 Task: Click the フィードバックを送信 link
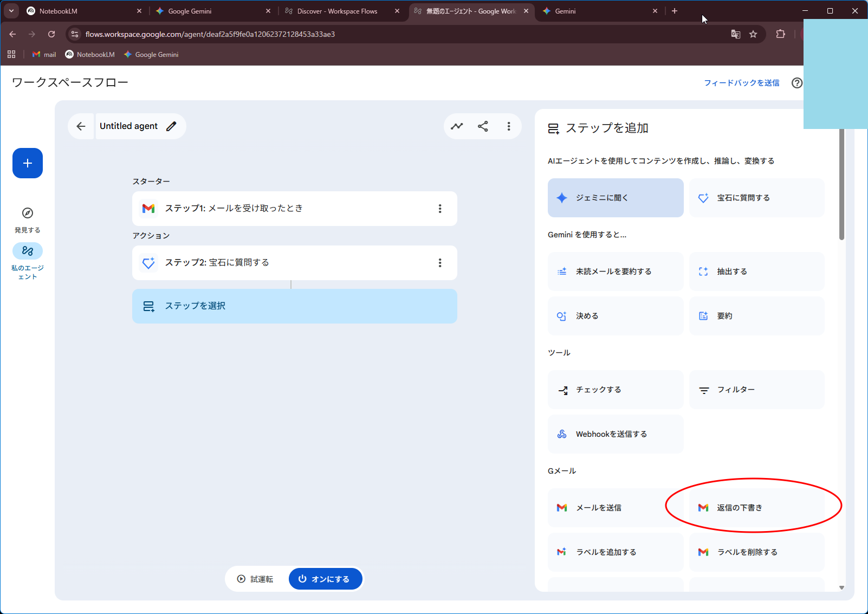741,83
